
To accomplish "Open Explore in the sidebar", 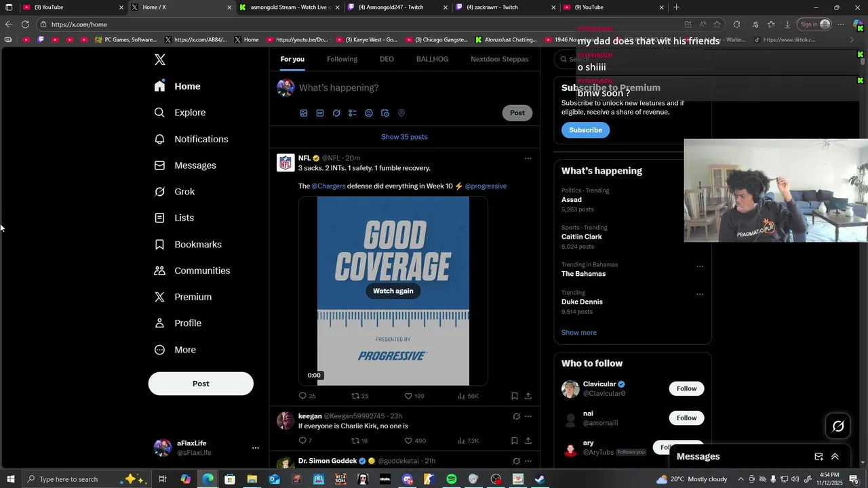I will [x=180, y=113].
